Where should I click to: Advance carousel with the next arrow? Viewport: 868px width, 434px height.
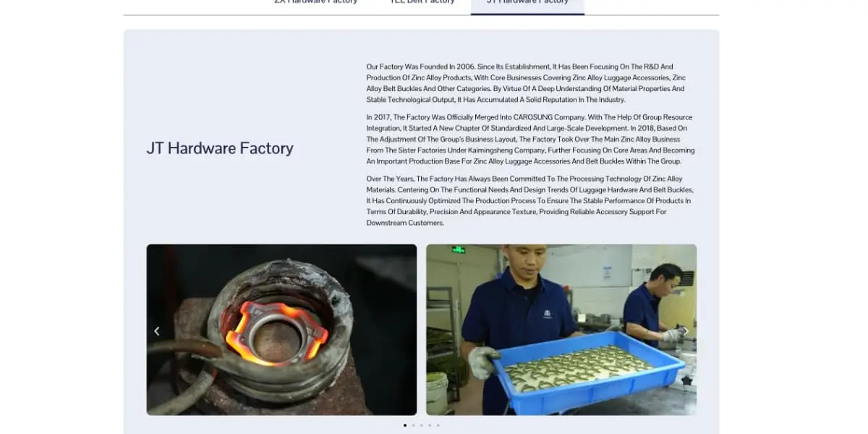(x=685, y=331)
